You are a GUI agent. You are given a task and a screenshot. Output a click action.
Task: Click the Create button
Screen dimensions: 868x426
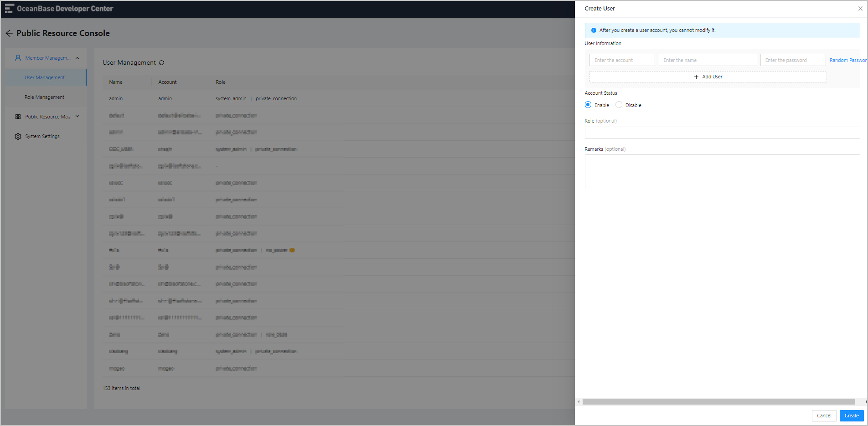coord(852,416)
